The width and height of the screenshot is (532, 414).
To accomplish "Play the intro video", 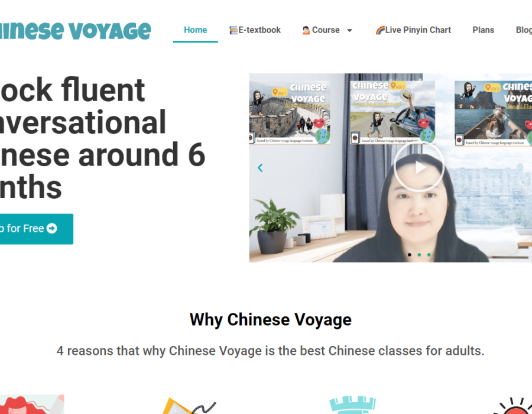I will pyautogui.click(x=419, y=167).
